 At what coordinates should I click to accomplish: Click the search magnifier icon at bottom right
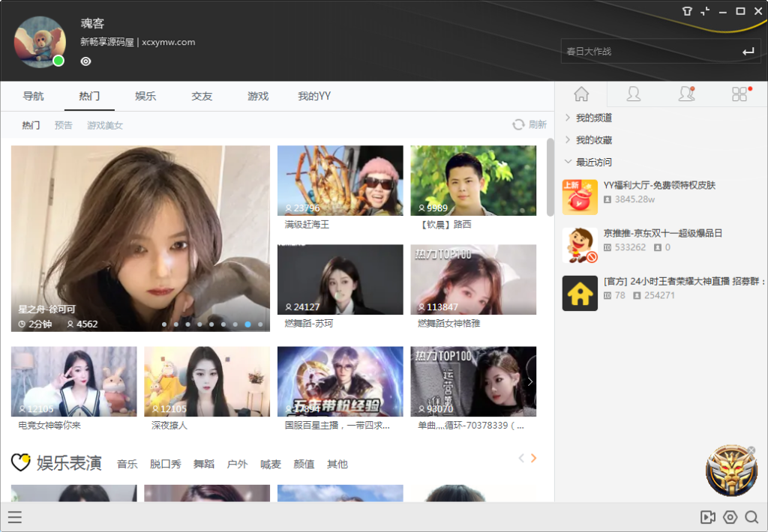tap(751, 517)
